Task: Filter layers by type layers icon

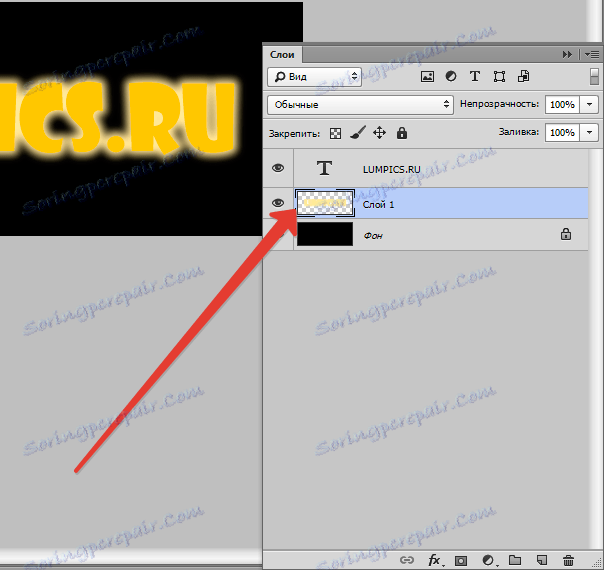Action: (x=475, y=77)
